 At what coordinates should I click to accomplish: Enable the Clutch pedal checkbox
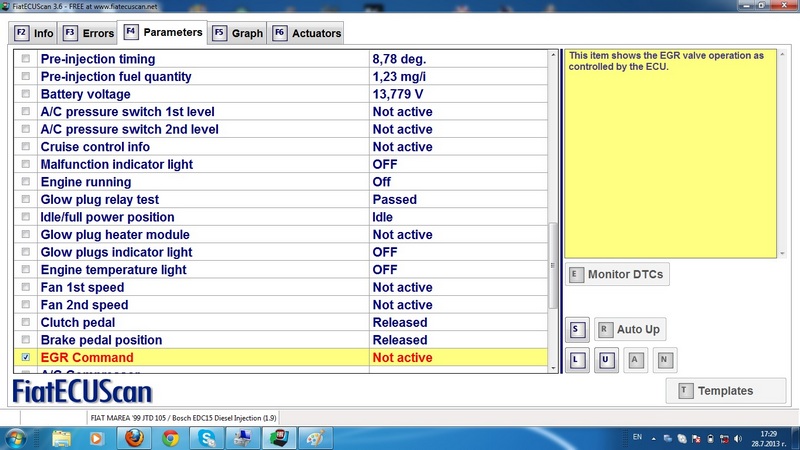[x=26, y=322]
